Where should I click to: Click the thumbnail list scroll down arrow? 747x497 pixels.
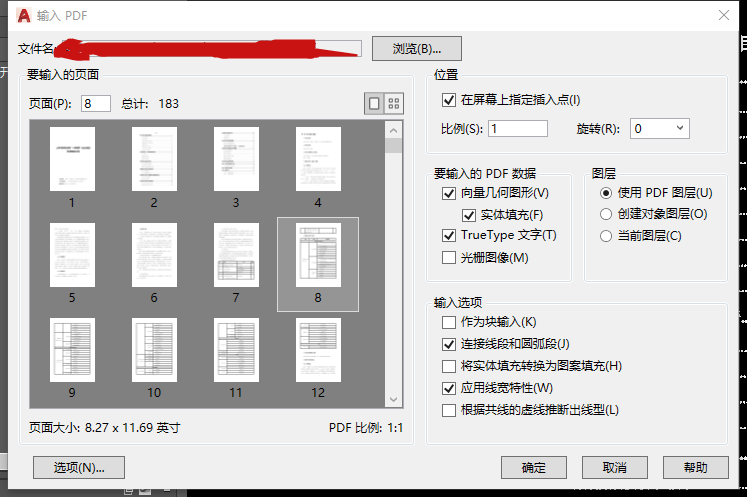394,399
